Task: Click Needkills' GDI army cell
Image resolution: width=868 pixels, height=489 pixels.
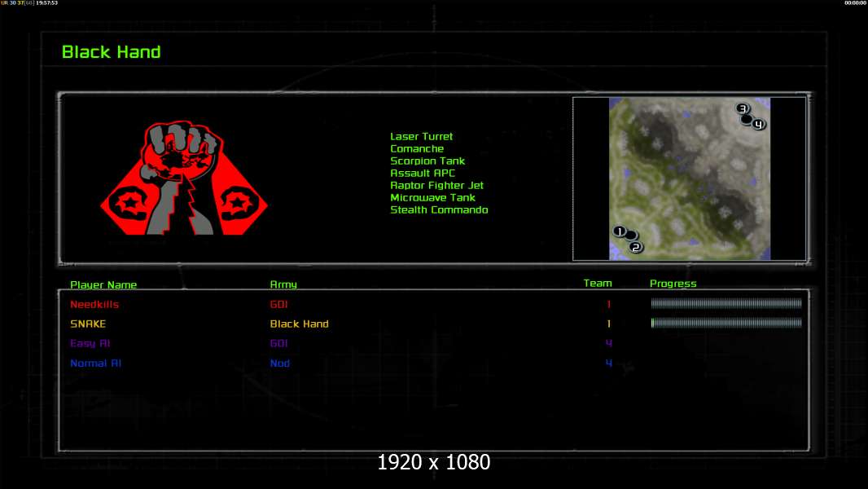Action: [x=278, y=304]
